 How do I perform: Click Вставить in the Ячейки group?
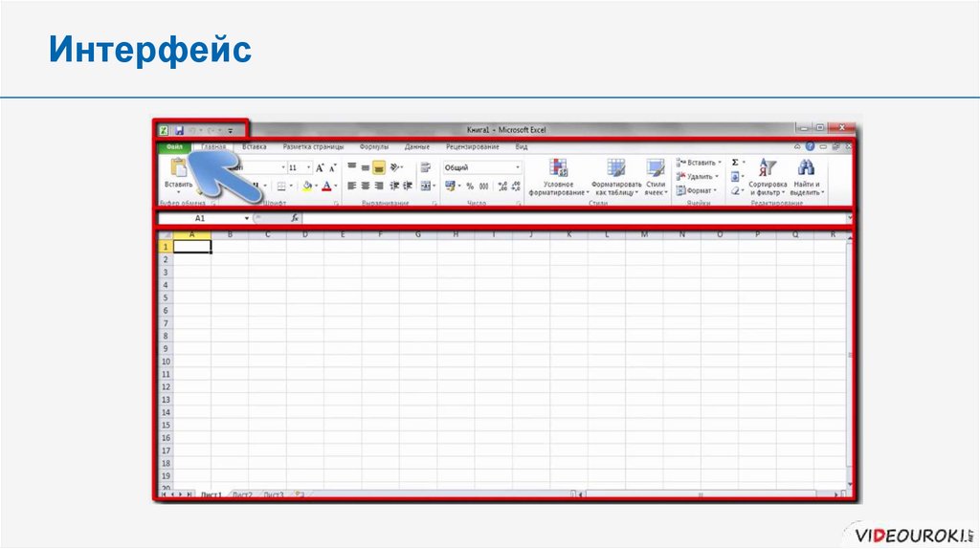[699, 163]
